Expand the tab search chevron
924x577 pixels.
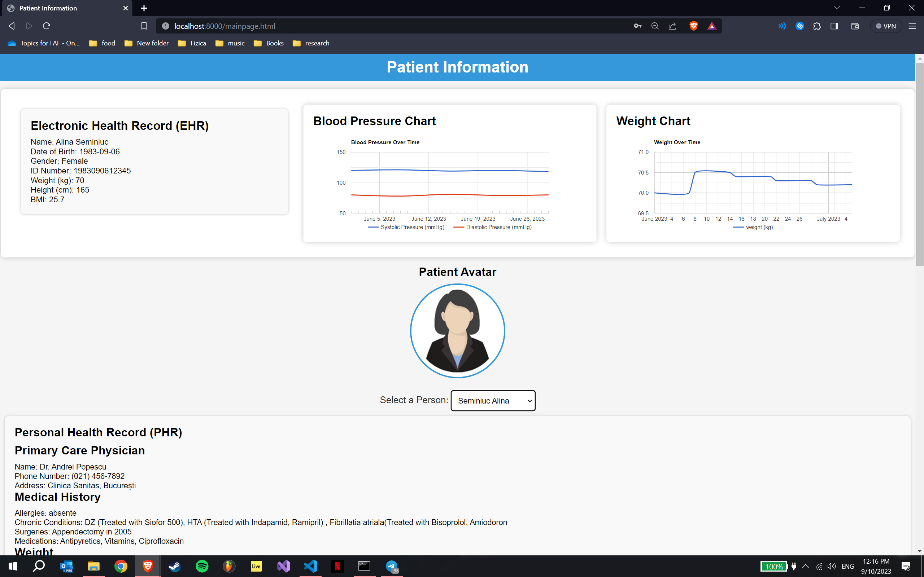(x=837, y=8)
